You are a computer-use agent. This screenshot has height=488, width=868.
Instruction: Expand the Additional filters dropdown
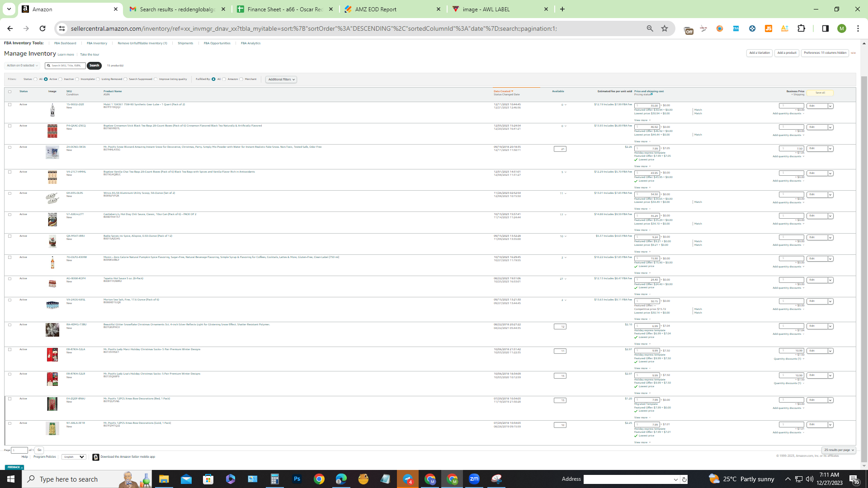(281, 80)
